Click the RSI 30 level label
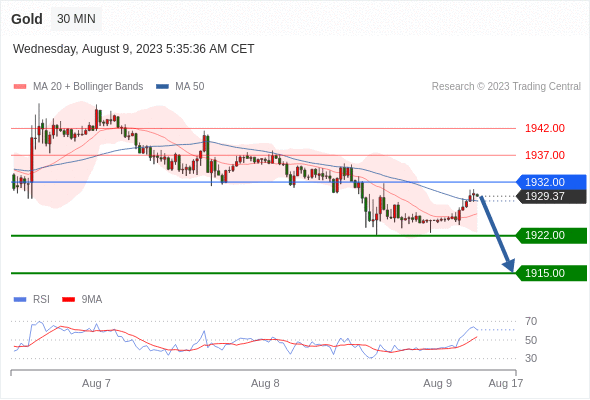This screenshot has height=400, width=590. point(531,358)
